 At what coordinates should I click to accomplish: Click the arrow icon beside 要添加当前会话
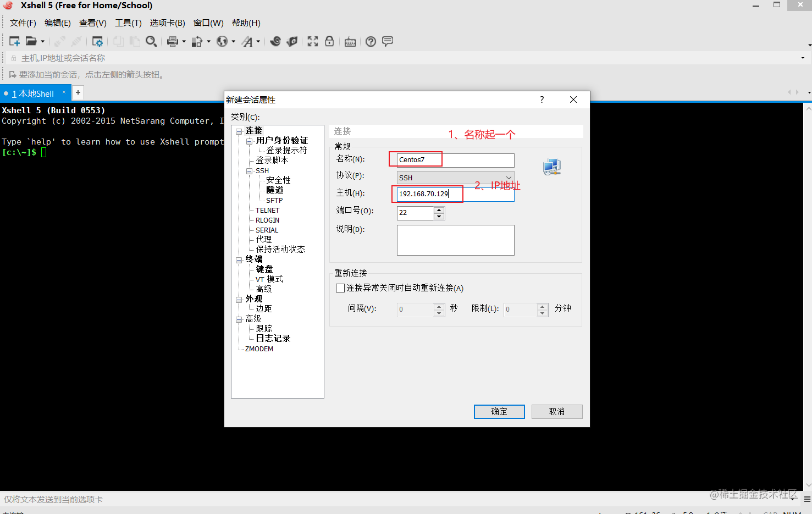click(13, 74)
